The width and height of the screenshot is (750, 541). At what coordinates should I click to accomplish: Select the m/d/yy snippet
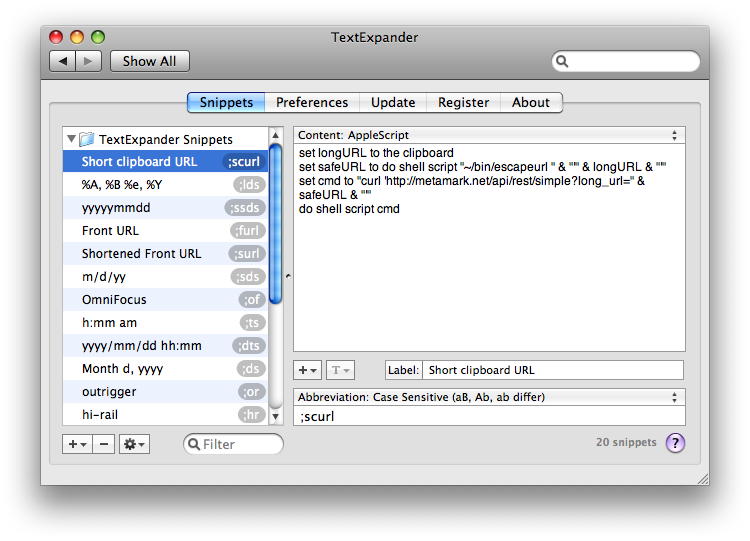point(165,276)
